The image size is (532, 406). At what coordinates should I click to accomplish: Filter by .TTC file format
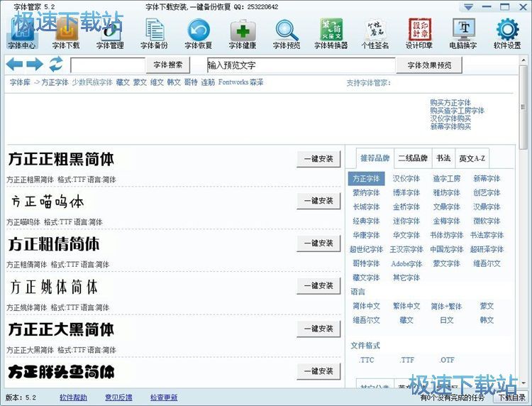coord(366,360)
